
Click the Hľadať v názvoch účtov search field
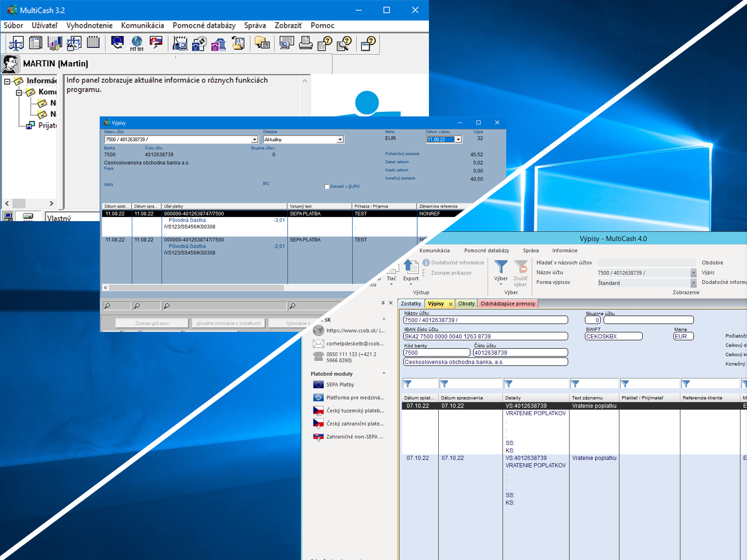click(647, 263)
